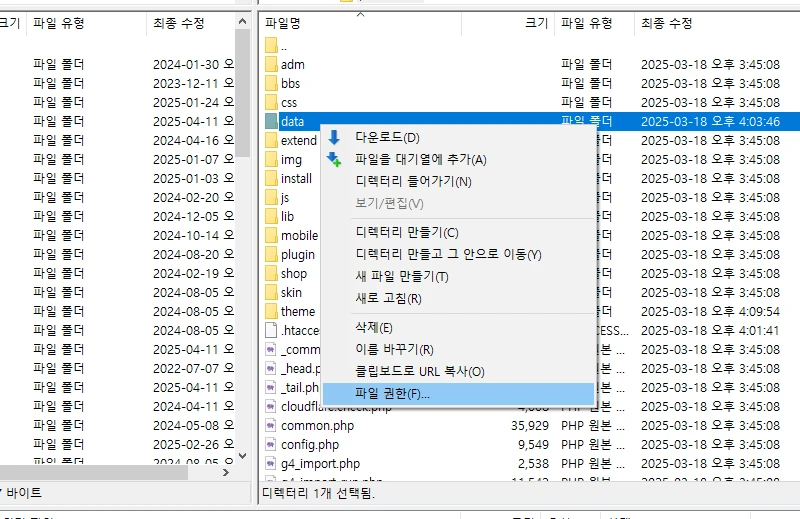Viewport: 800px width, 519px height.
Task: Sort remote list by 파일명 column header
Action: tap(360, 23)
